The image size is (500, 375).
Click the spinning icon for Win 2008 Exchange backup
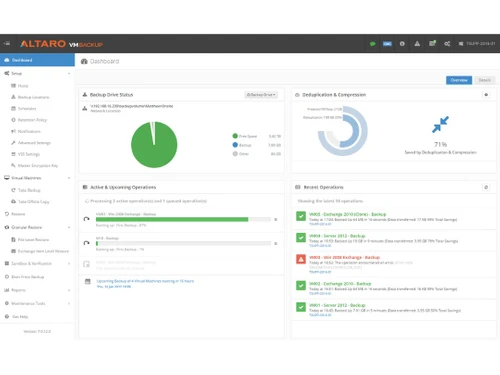pos(87,219)
